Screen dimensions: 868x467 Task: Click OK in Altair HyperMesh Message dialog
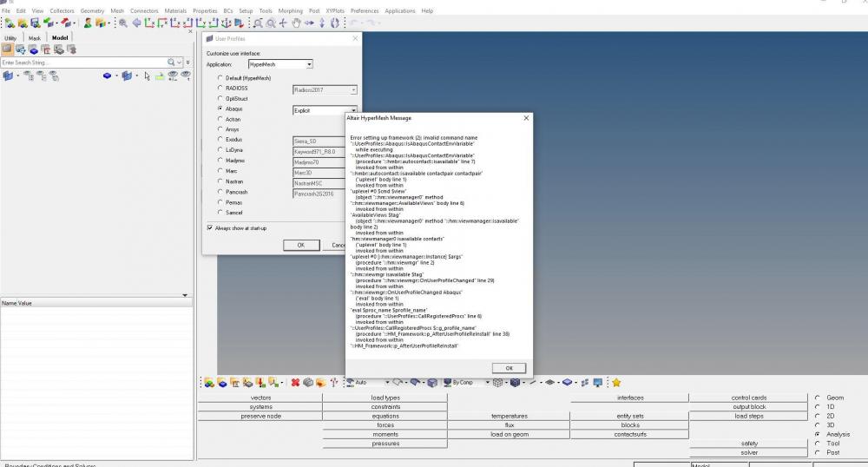pyautogui.click(x=509, y=368)
